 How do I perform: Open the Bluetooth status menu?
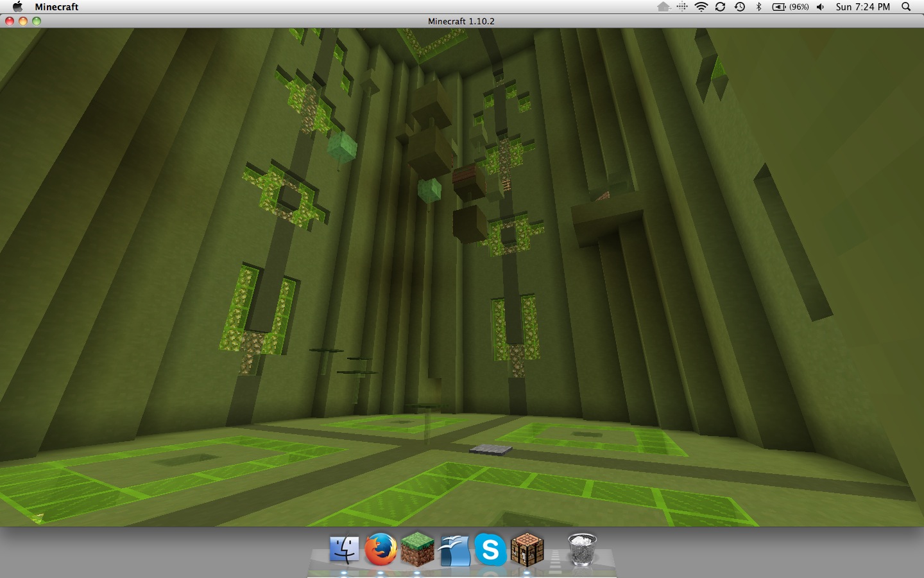point(758,6)
